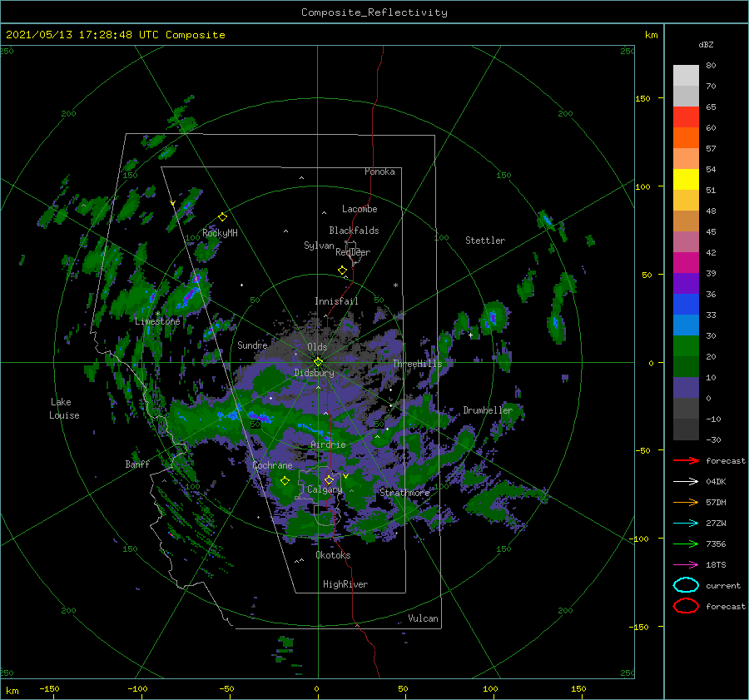Select the white 04DK arrow icon
Viewport: 749px width, 700px height.
[x=686, y=482]
